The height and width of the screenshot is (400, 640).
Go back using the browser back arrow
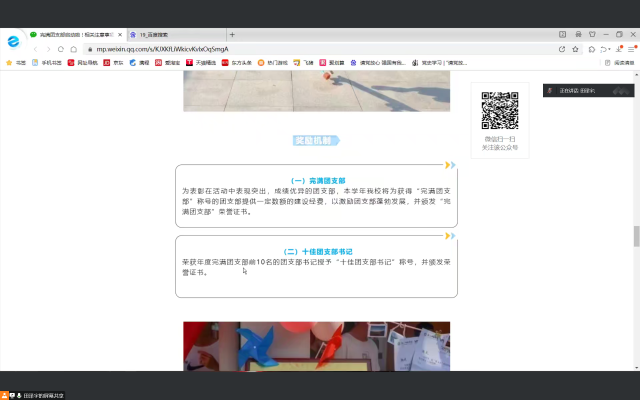36,49
